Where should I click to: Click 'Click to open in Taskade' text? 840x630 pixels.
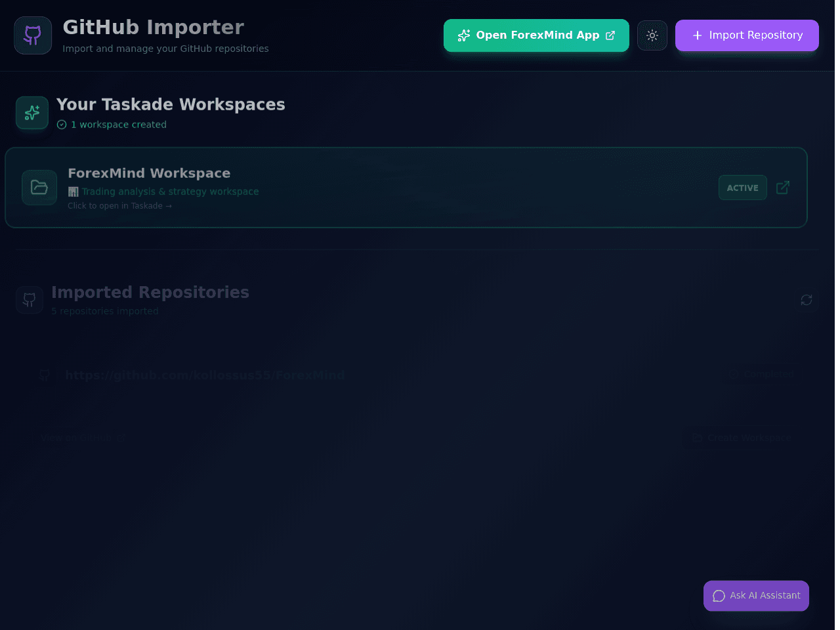[119, 206]
